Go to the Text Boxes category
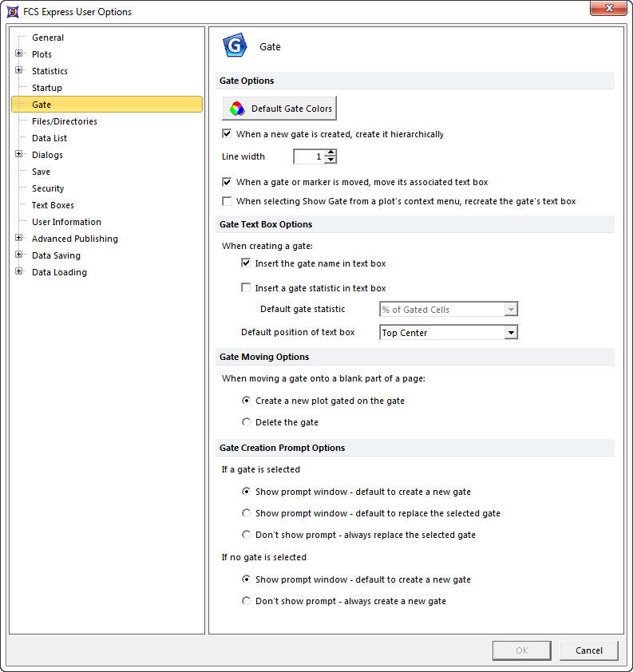This screenshot has width=633, height=672. pyautogui.click(x=53, y=205)
